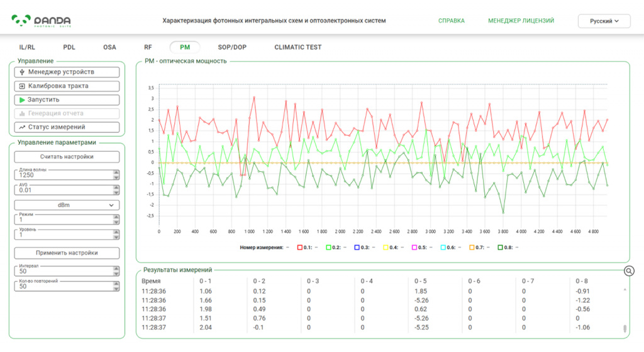Click the magnifier icon on results panel
The image size is (644, 352).
(x=629, y=271)
